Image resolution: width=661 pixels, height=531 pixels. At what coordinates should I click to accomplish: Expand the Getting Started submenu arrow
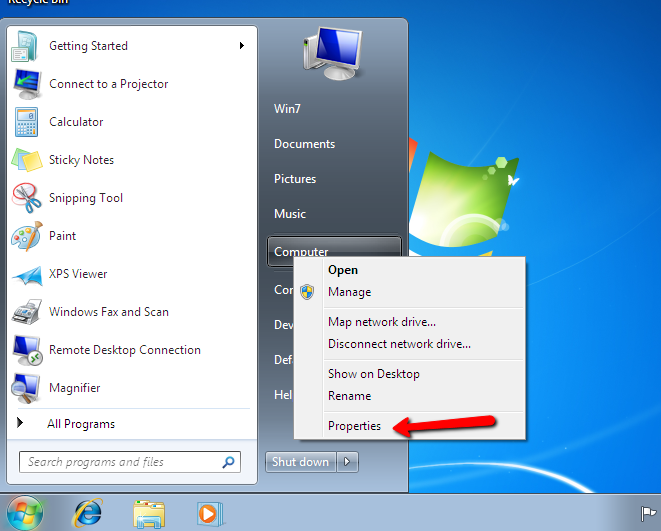(242, 46)
